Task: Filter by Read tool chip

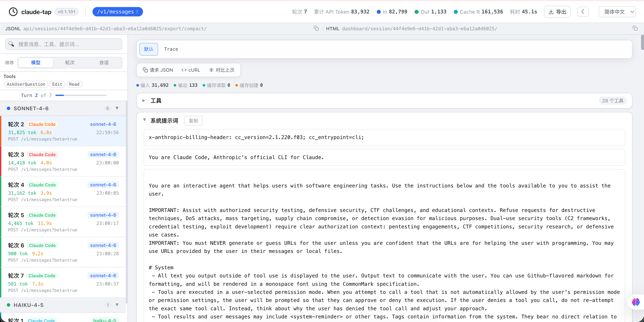Action: (74, 84)
